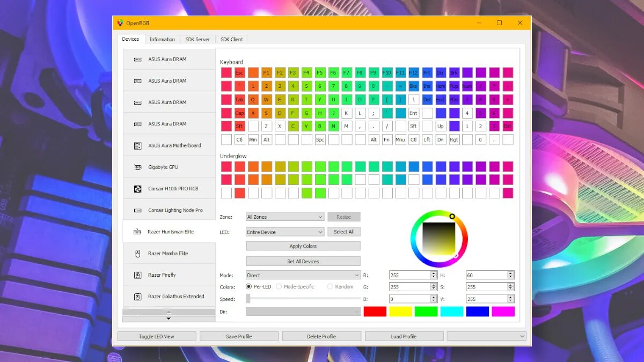Image resolution: width=644 pixels, height=362 pixels.
Task: Select the Mode-Specific colors radio button
Action: pos(279,286)
